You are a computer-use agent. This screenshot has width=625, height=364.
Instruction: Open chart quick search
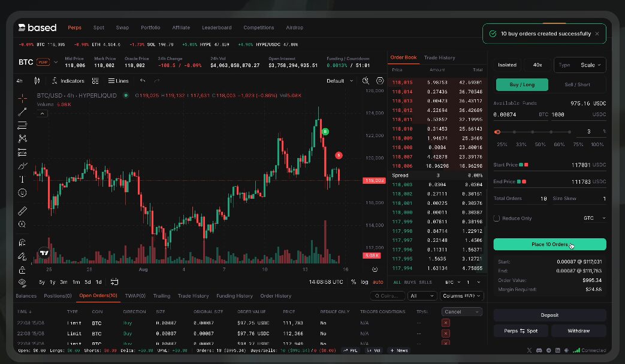click(366, 81)
